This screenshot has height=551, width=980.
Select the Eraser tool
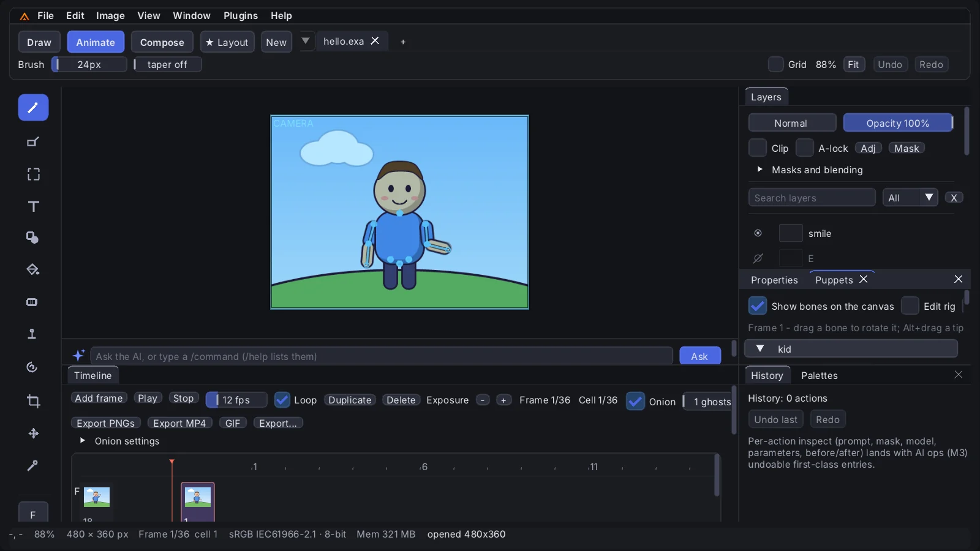click(33, 142)
